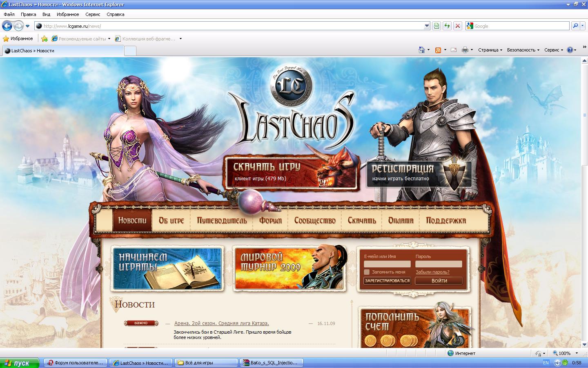
Task: Click the browser Back arrow button
Action: coord(7,26)
